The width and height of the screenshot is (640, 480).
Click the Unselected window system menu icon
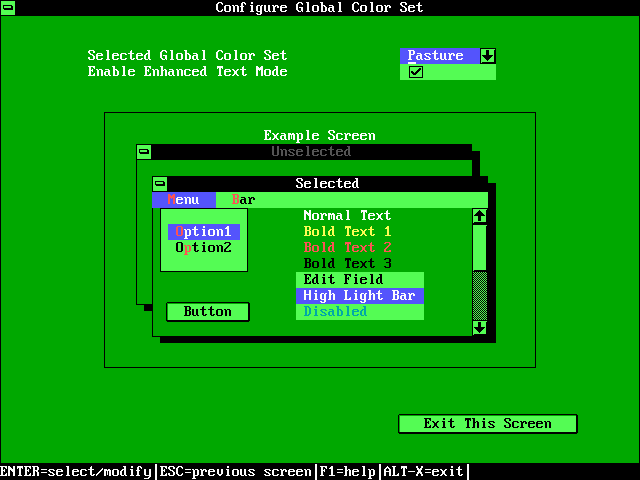coord(144,152)
